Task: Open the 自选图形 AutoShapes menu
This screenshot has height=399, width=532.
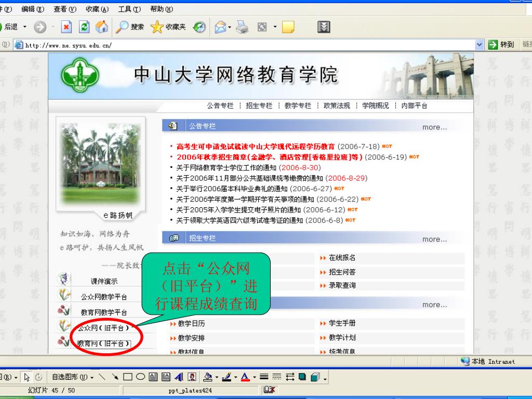Action: click(73, 377)
